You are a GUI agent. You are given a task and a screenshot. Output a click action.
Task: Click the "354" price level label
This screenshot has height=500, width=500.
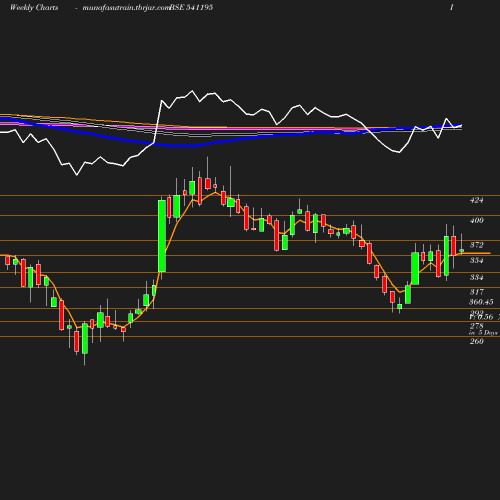tap(476, 260)
